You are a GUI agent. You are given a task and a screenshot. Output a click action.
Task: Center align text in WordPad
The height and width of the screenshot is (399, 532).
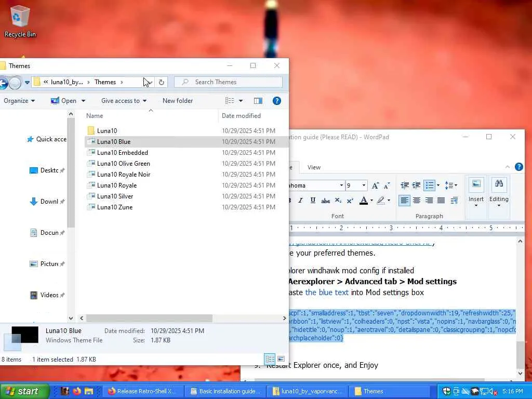point(417,201)
